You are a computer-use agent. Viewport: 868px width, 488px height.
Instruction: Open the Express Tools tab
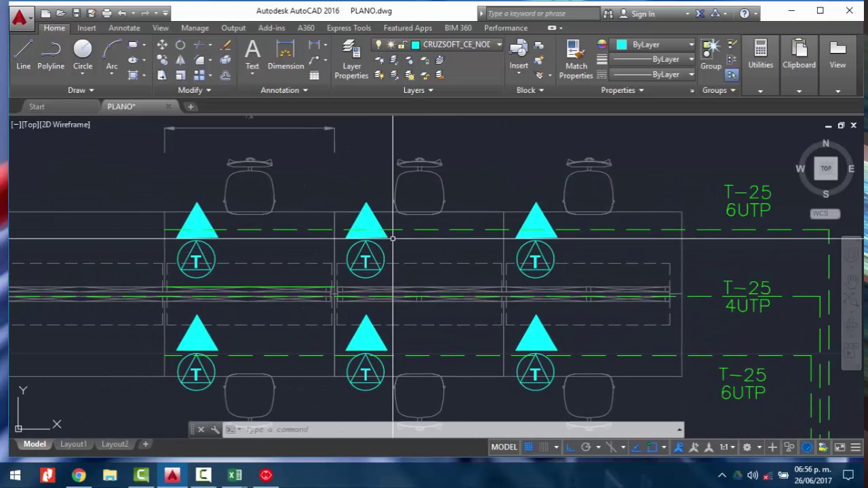pyautogui.click(x=349, y=28)
